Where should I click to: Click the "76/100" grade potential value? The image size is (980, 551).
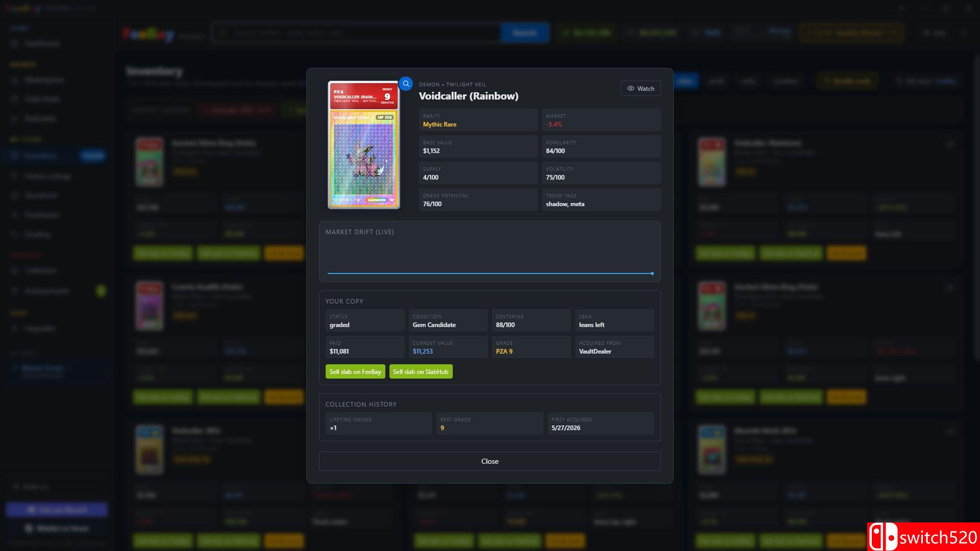click(x=432, y=204)
